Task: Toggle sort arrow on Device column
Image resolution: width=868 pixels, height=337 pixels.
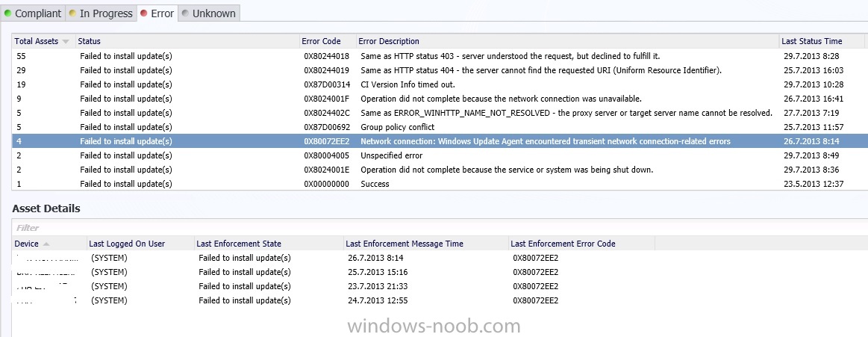Action: [x=46, y=244]
